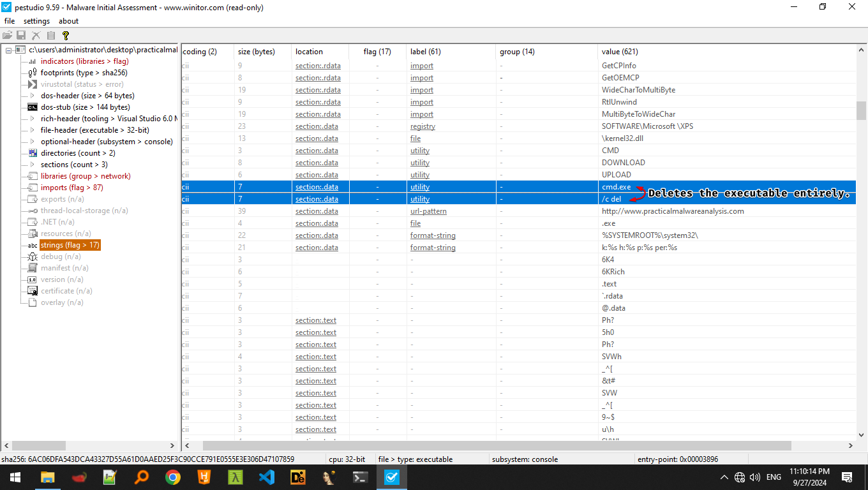Expand the optional-header tree node
The width and height of the screenshot is (868, 490).
[x=32, y=142]
